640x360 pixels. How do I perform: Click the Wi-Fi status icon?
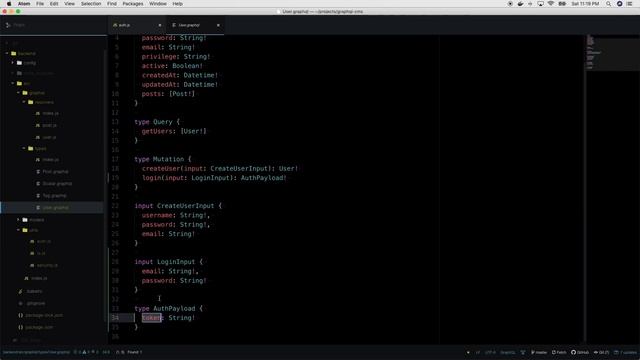[551, 4]
